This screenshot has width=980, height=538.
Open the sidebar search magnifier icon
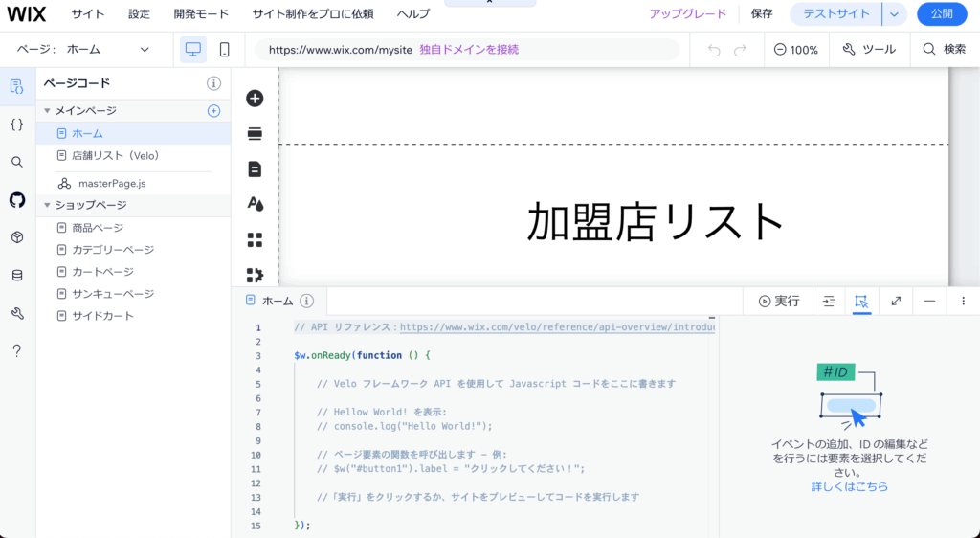[x=17, y=163]
